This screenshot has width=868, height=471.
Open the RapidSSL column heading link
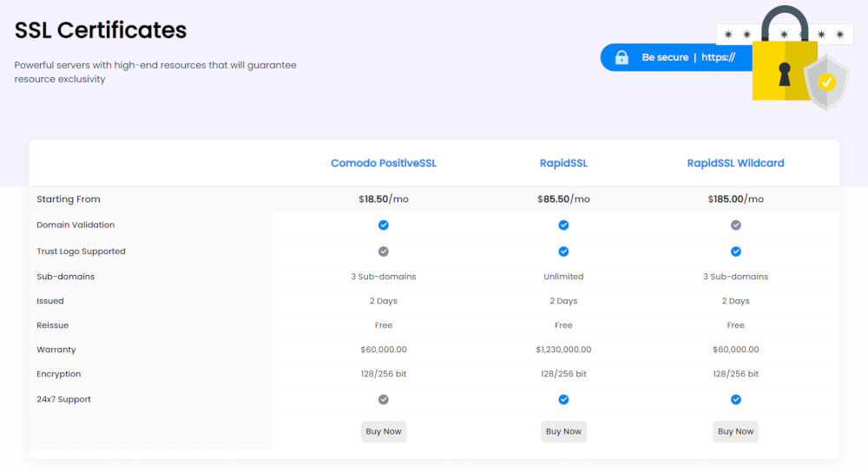[x=563, y=163]
